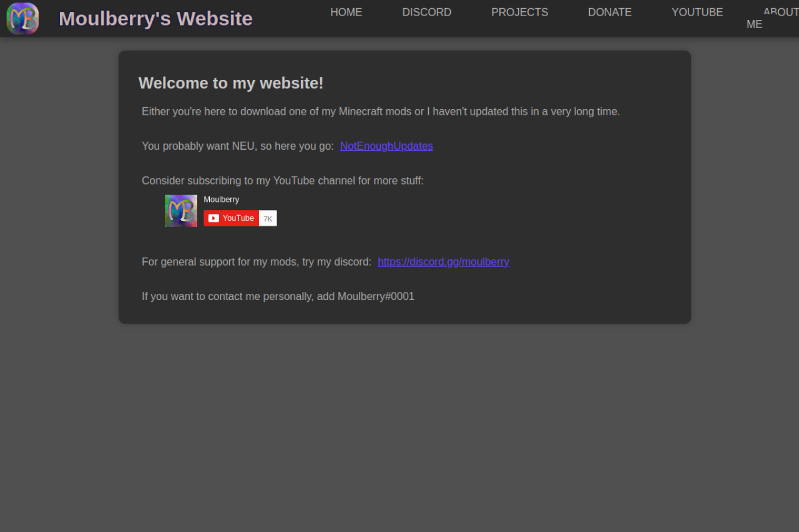
Task: Open the discord.gg/moulberry invite link
Action: pos(443,262)
